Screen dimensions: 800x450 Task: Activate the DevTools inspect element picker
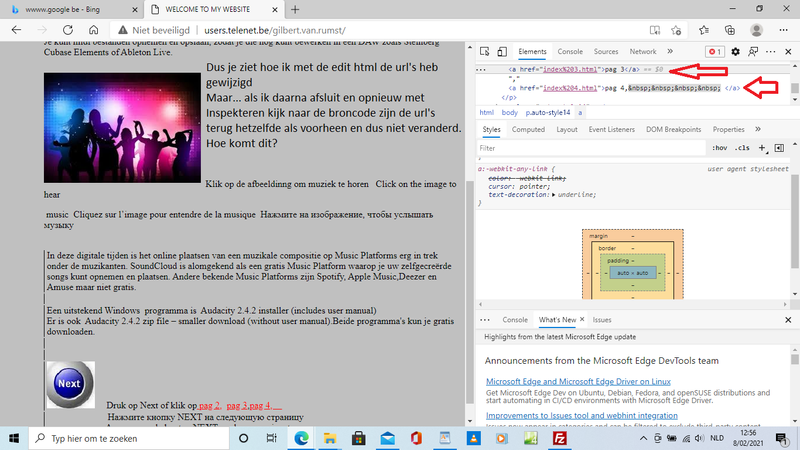coord(485,52)
